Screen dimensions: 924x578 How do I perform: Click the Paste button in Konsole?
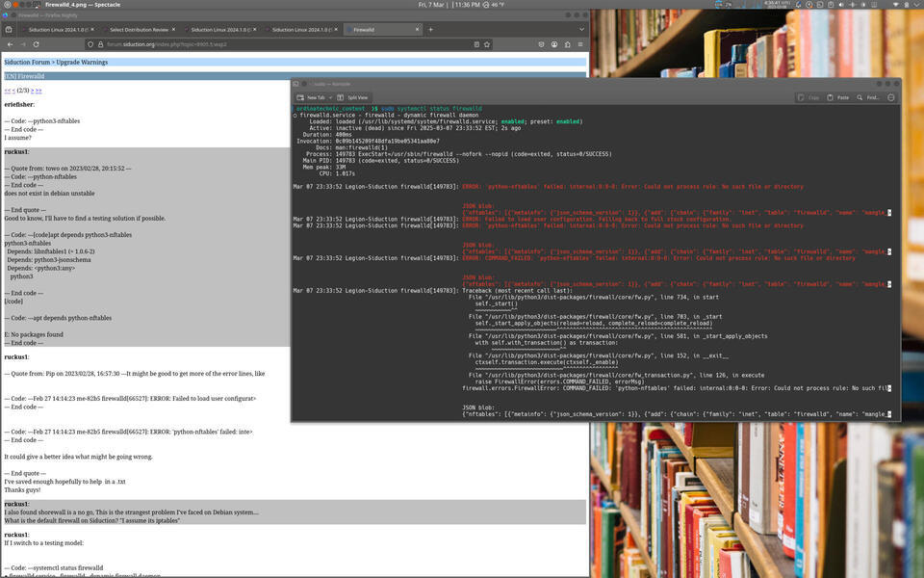(838, 97)
